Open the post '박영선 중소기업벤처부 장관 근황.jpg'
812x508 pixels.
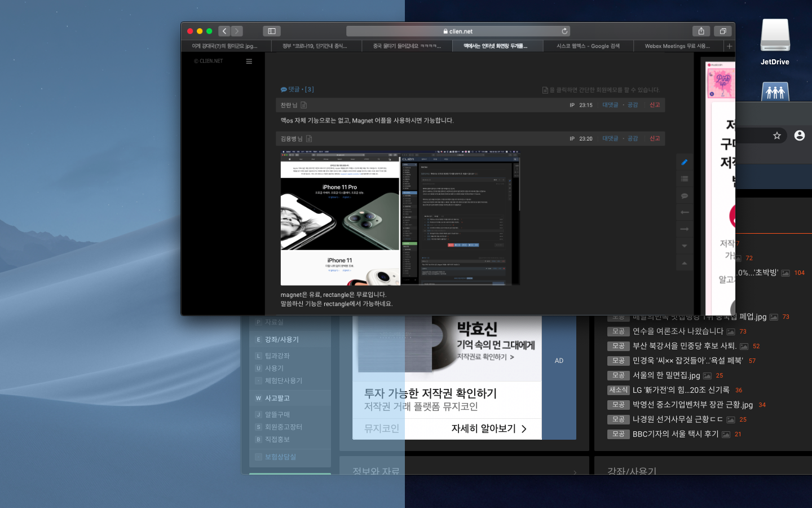coord(692,405)
